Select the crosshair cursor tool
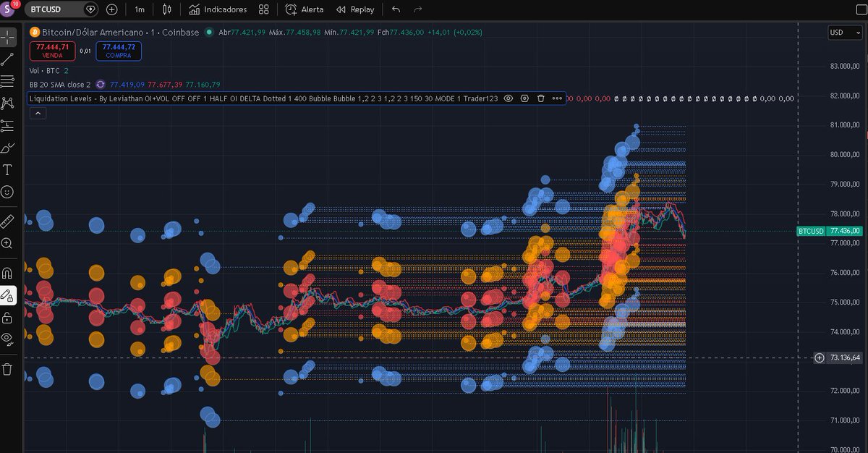 point(7,37)
